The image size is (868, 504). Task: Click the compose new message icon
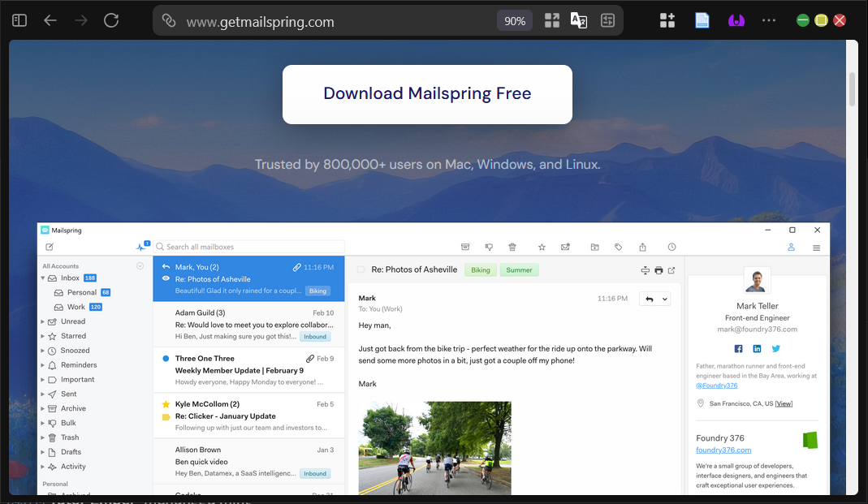[50, 247]
